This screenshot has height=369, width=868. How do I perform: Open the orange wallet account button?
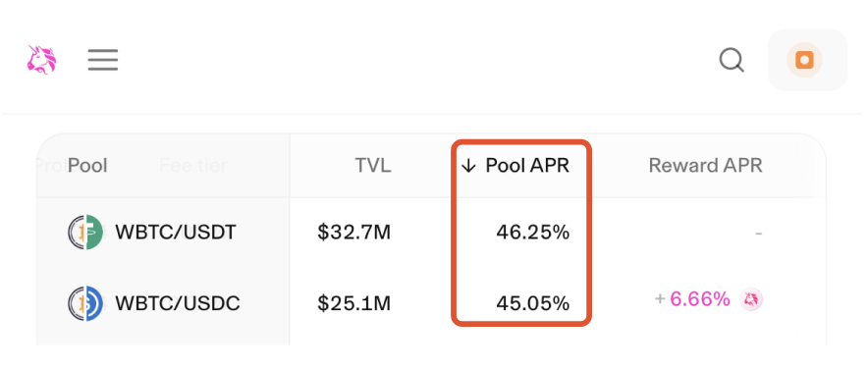click(x=807, y=60)
